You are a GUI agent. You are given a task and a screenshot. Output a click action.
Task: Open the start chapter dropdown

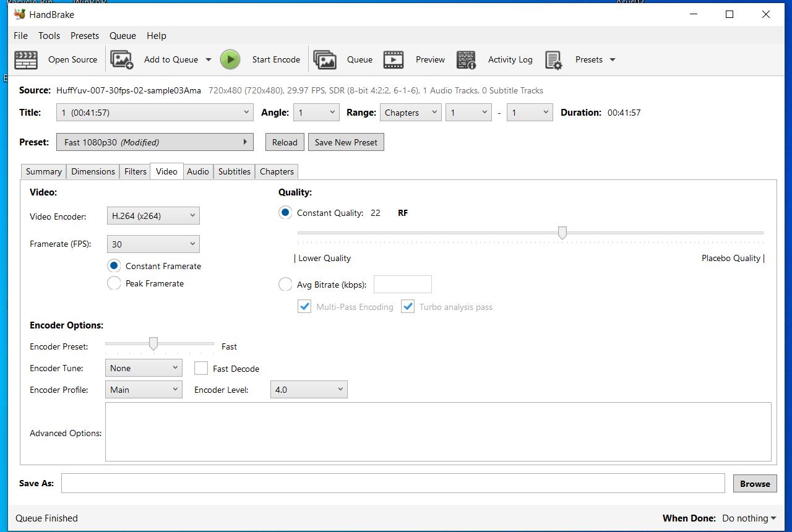pyautogui.click(x=468, y=113)
